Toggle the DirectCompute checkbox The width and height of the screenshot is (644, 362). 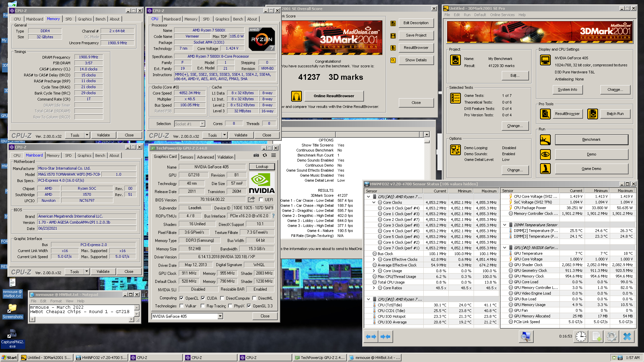(x=222, y=298)
